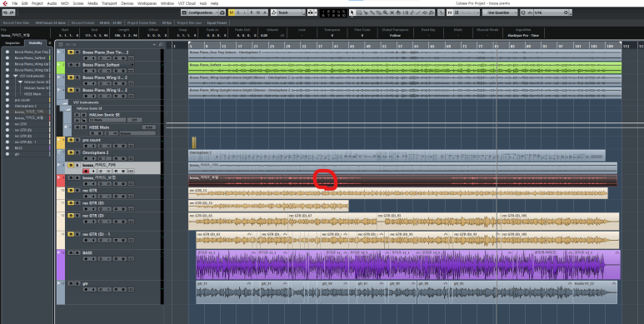The width and height of the screenshot is (644, 324).
Task: Open the HSSE Main Volume parameter dropdown
Action: coord(137,133)
